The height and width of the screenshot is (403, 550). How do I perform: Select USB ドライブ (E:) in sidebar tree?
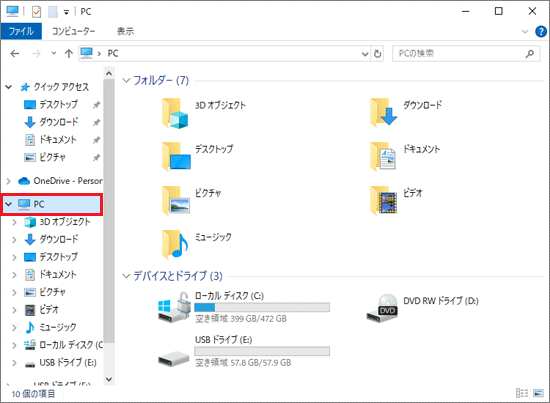[x=60, y=363]
